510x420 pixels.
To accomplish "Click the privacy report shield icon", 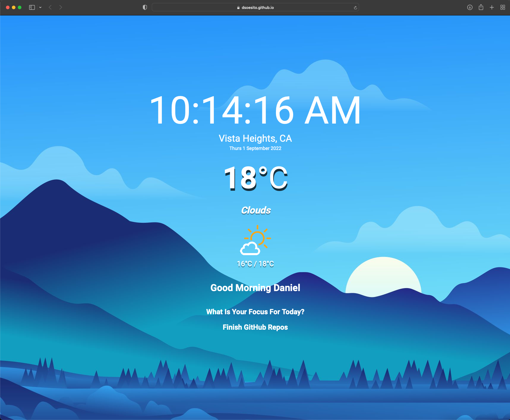I will [145, 7].
